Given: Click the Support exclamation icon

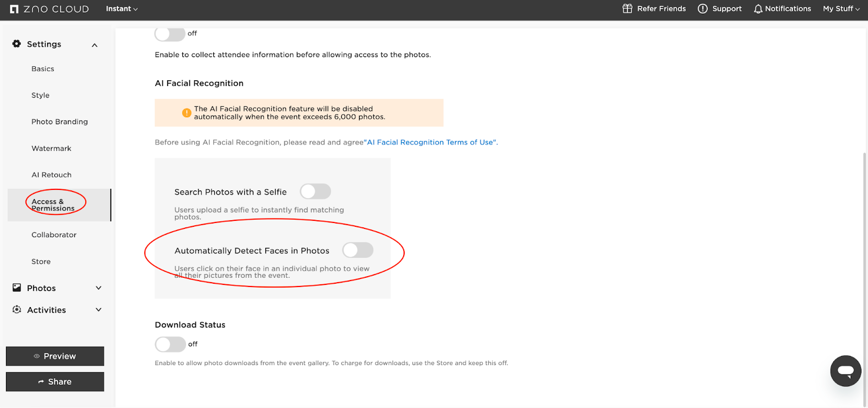Looking at the screenshot, I should point(703,9).
